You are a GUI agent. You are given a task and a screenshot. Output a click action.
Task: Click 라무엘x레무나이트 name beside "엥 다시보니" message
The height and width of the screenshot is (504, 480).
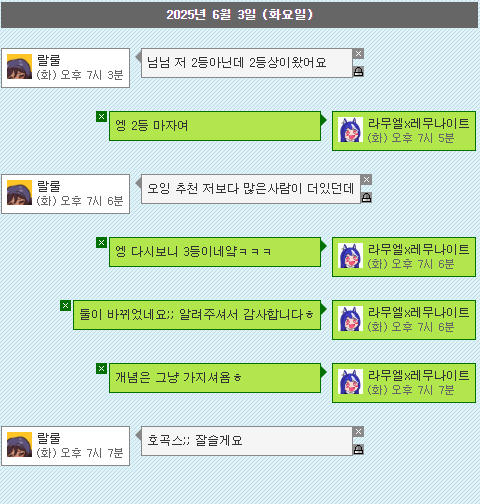tap(418, 249)
